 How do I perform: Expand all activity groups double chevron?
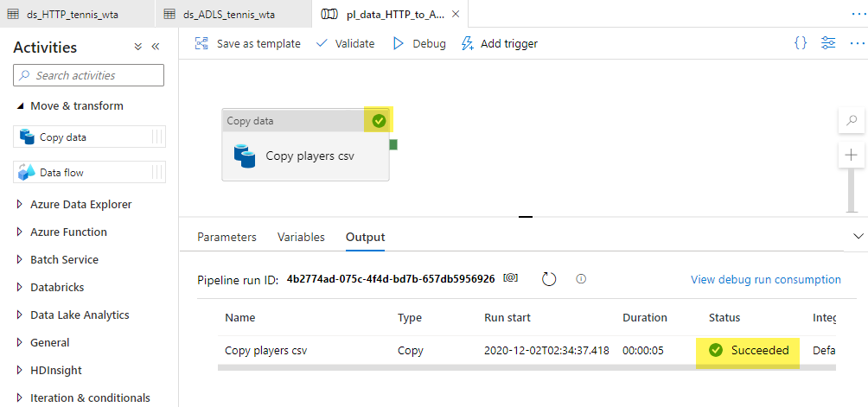[137, 48]
